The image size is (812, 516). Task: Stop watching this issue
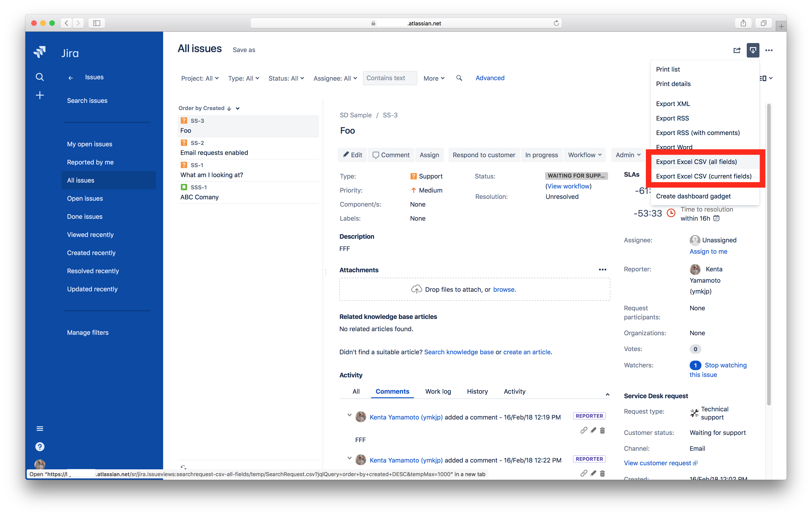click(x=726, y=365)
